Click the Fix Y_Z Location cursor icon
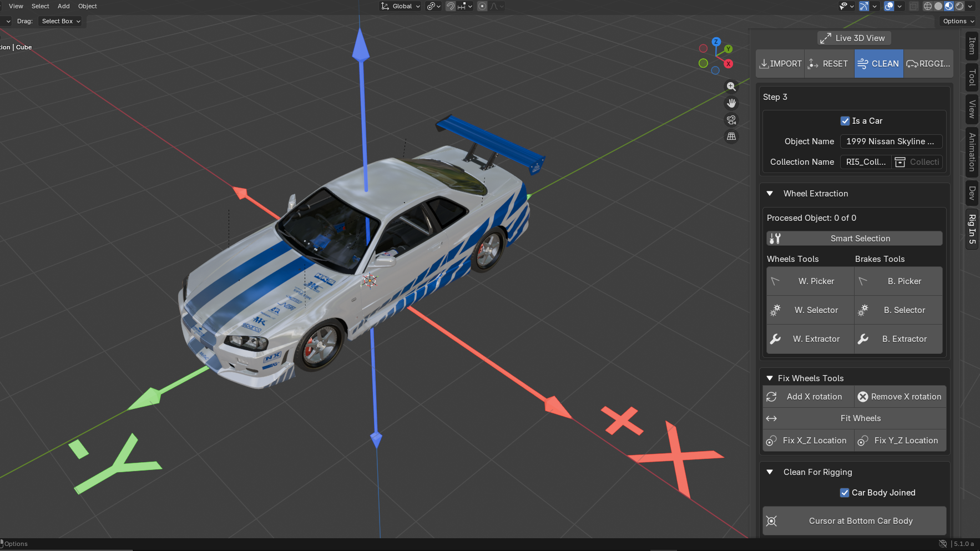This screenshot has width=980, height=551. pyautogui.click(x=862, y=441)
